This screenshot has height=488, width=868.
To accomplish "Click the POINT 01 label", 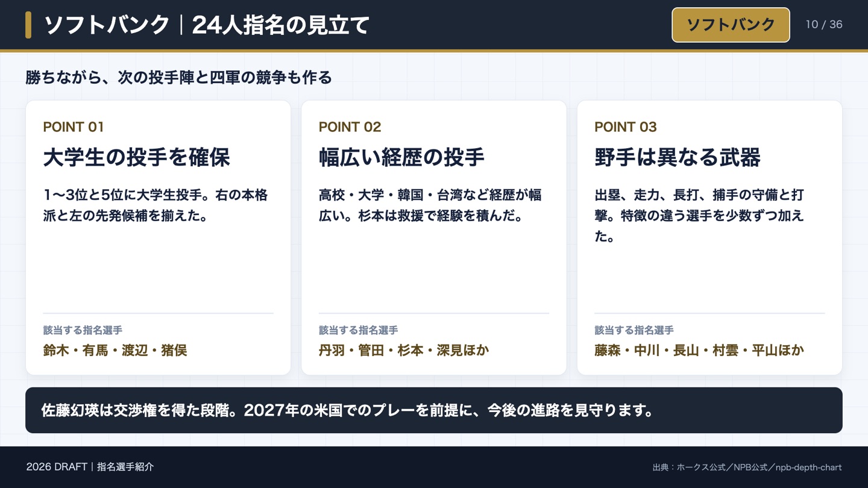I will 74,127.
